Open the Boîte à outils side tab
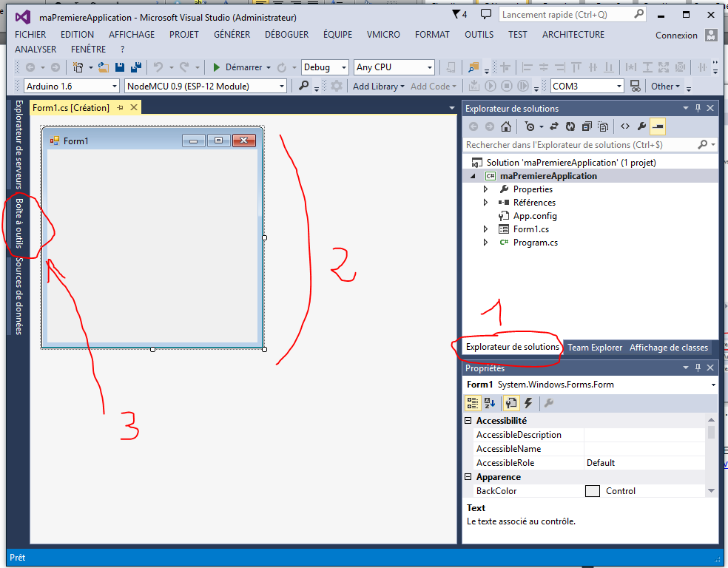728x568 pixels. 19,223
